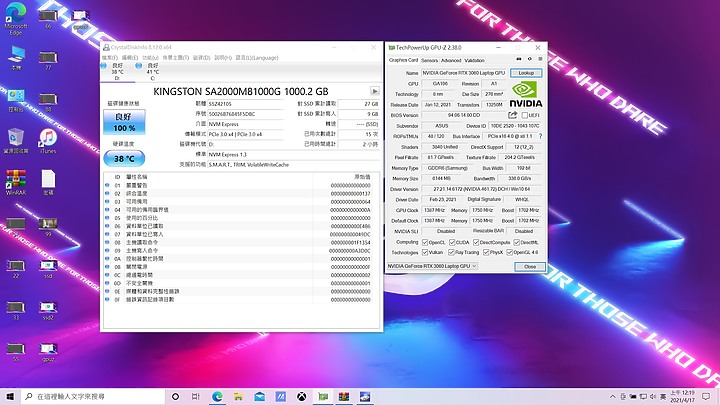Open Cortana circle on taskbar
This screenshot has width=720, height=405.
point(175,396)
